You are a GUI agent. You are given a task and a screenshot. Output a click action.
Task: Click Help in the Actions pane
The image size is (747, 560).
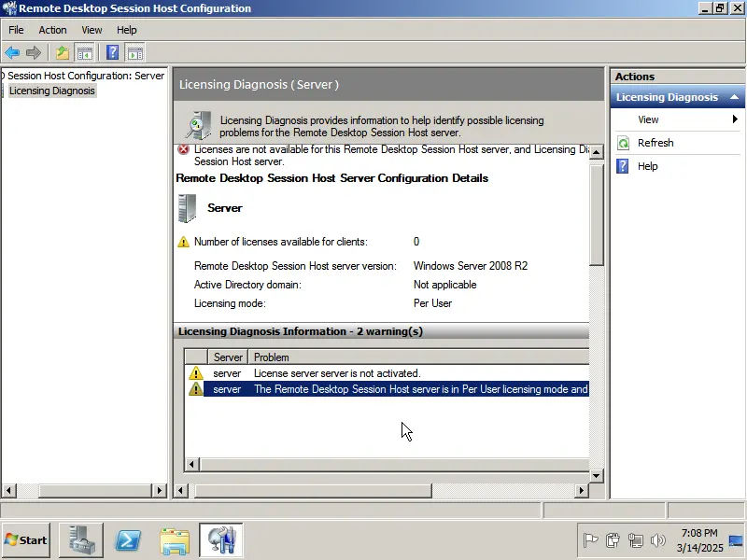(647, 166)
